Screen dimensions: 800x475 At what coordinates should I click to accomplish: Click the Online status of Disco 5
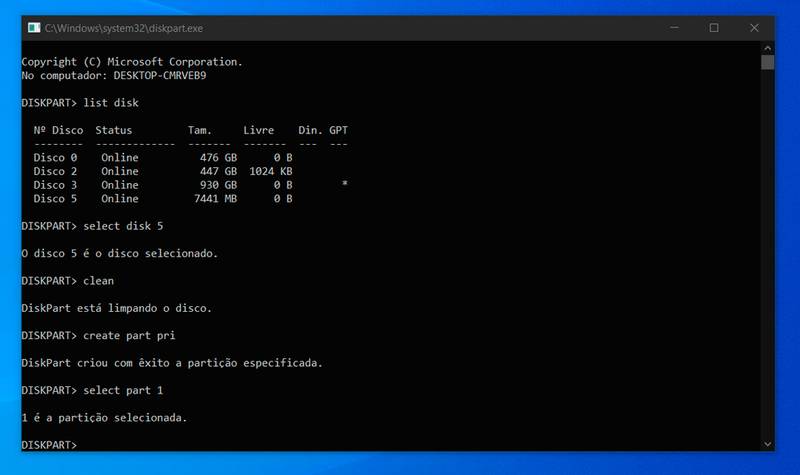(119, 199)
